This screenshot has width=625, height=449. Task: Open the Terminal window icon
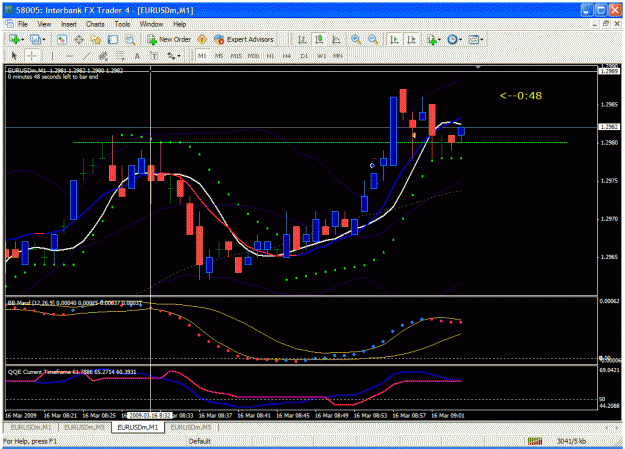[x=113, y=39]
